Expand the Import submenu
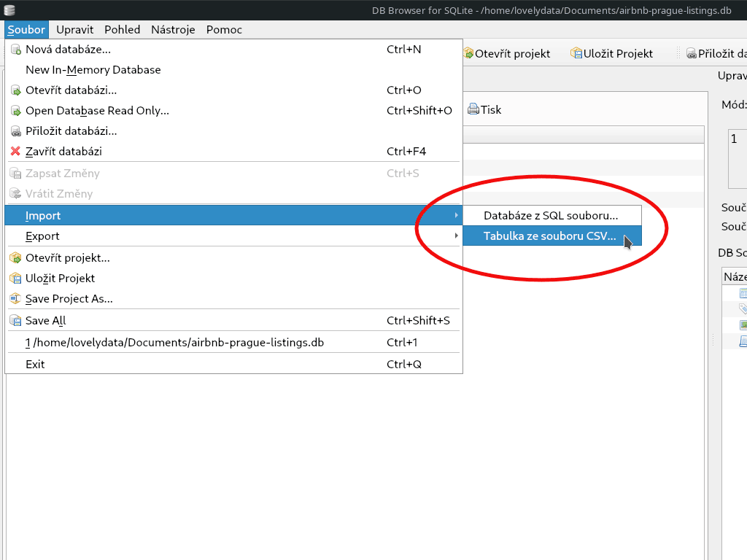The height and width of the screenshot is (560, 747). coord(233,216)
